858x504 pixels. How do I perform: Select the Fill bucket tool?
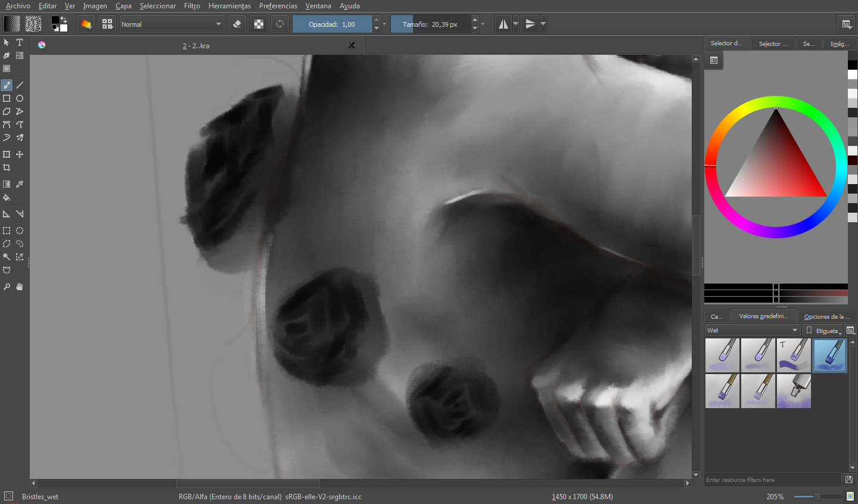[7, 197]
